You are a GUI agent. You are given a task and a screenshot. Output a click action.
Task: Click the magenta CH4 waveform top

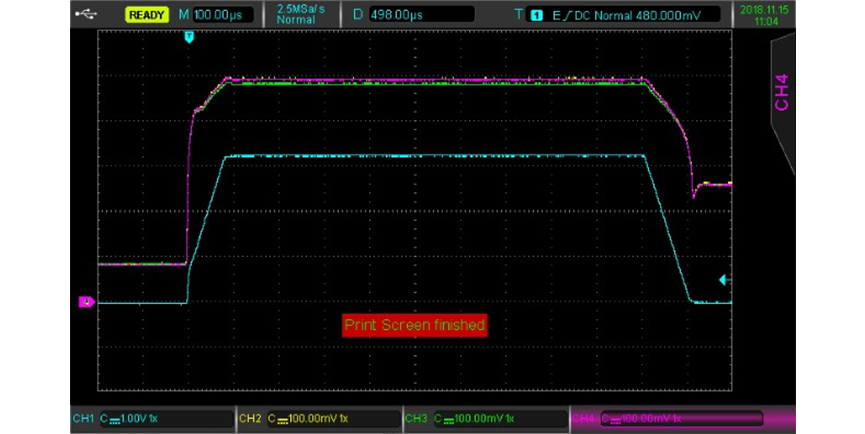pyautogui.click(x=430, y=79)
